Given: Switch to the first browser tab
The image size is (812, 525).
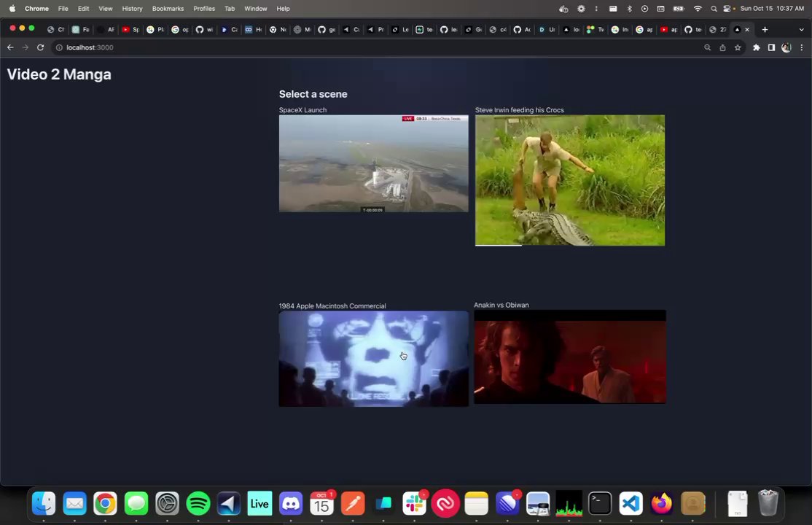Looking at the screenshot, I should pos(55,30).
